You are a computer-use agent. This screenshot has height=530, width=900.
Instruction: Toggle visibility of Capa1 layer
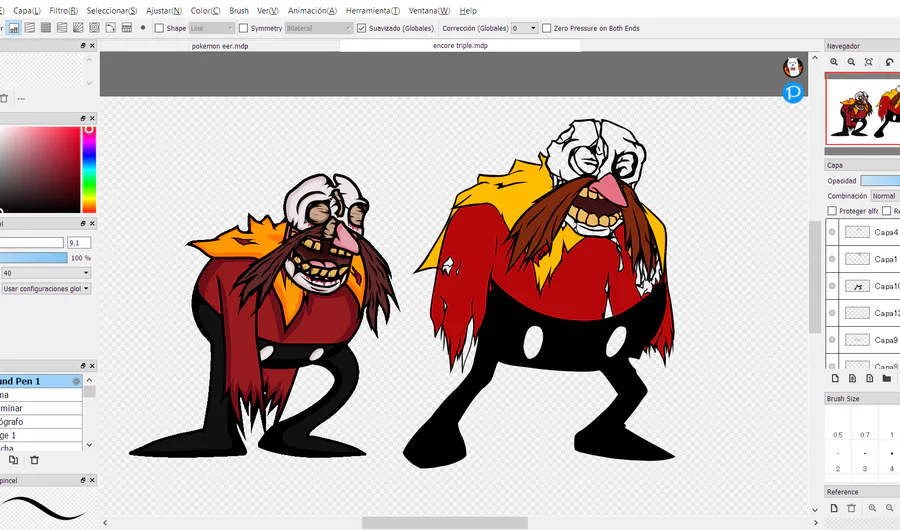(x=832, y=259)
